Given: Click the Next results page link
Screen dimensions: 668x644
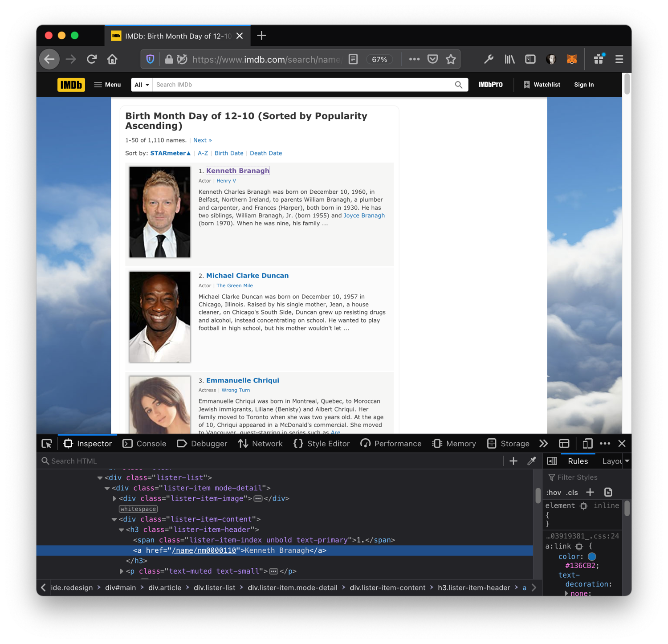Looking at the screenshot, I should pos(202,140).
